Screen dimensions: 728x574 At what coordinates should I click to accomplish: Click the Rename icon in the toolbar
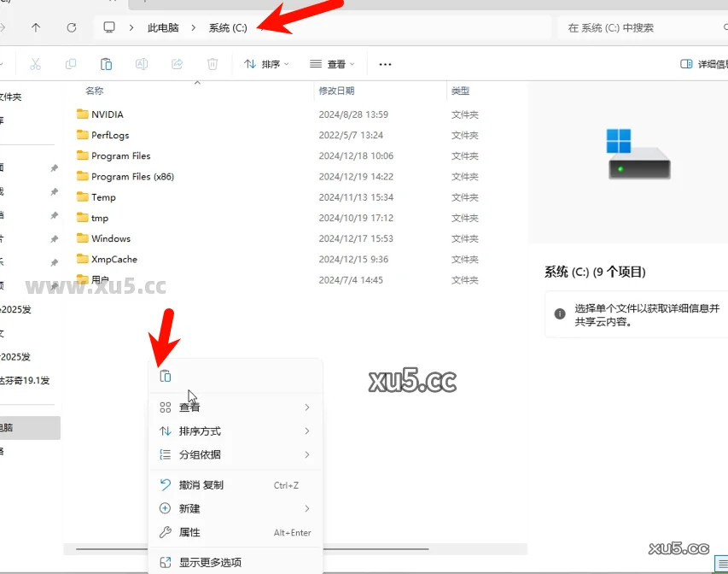pyautogui.click(x=142, y=63)
